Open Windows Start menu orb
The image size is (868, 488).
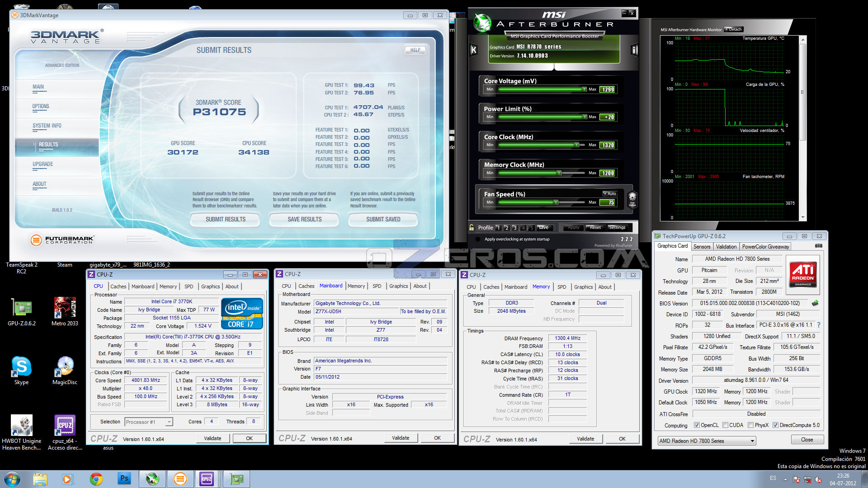(12, 479)
